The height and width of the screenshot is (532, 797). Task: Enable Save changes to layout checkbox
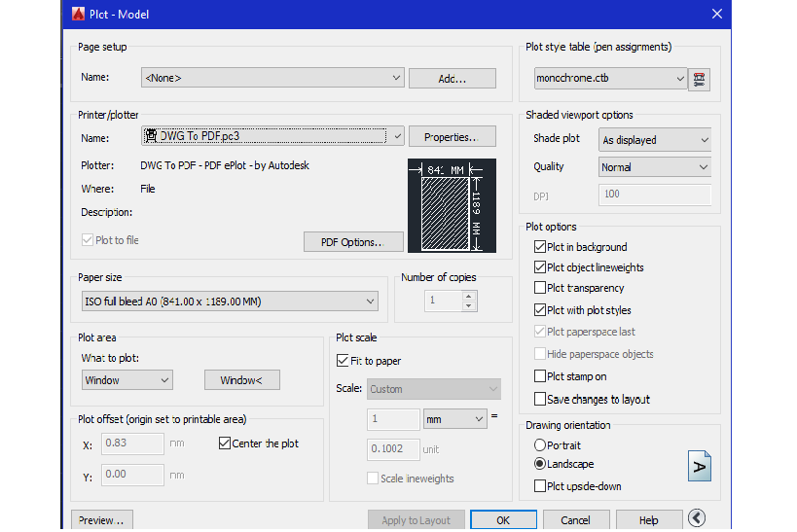click(x=540, y=399)
